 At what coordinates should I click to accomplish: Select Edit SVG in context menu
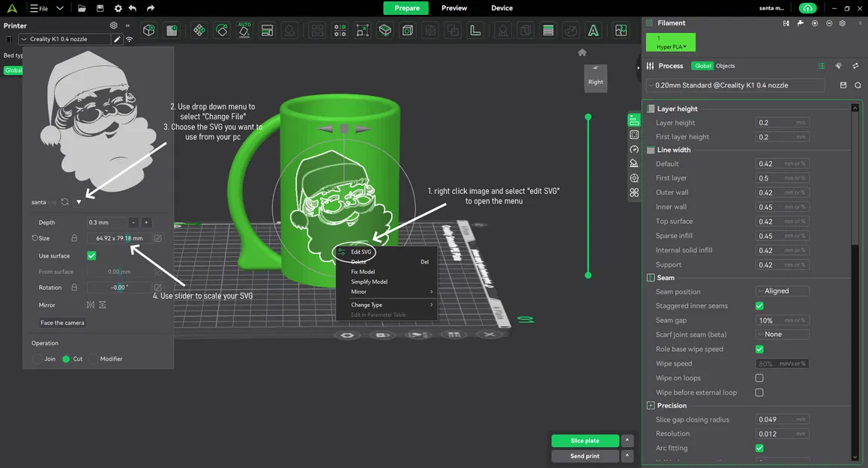[x=361, y=252]
